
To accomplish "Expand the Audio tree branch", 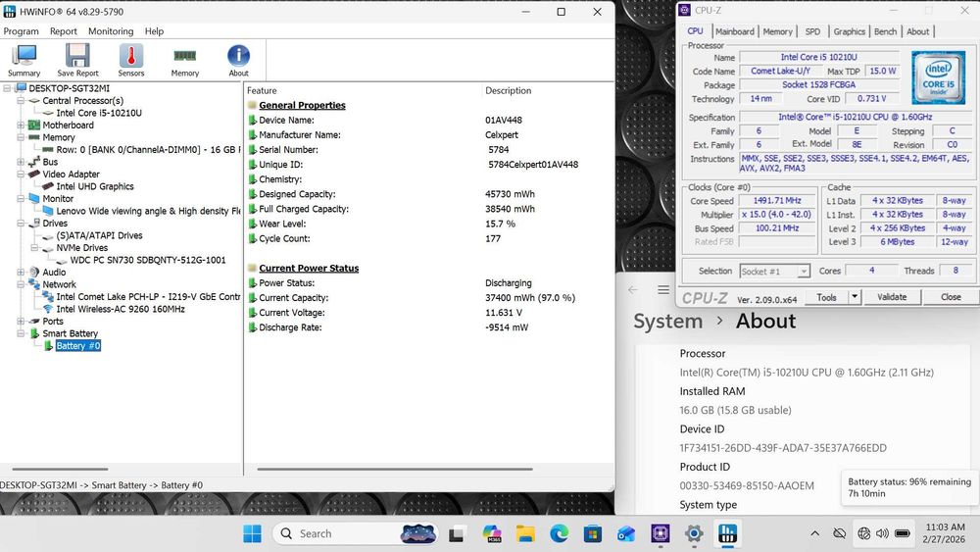I will coord(21,272).
